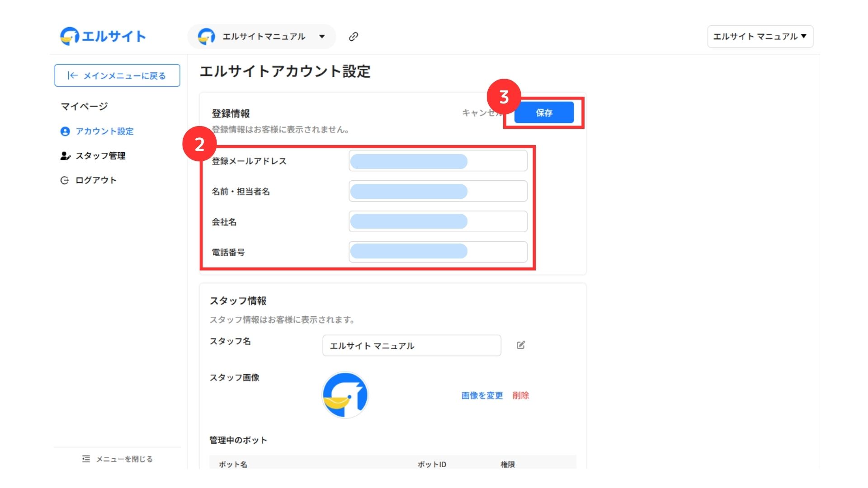This screenshot has width=868, height=488.
Task: Click the edit pencil icon next to staff name
Action: coord(521,345)
